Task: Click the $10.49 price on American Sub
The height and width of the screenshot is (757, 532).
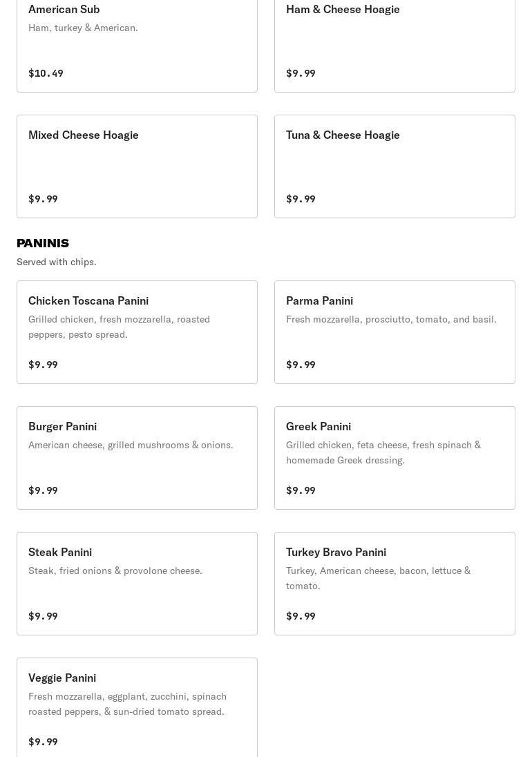Action: [x=46, y=73]
